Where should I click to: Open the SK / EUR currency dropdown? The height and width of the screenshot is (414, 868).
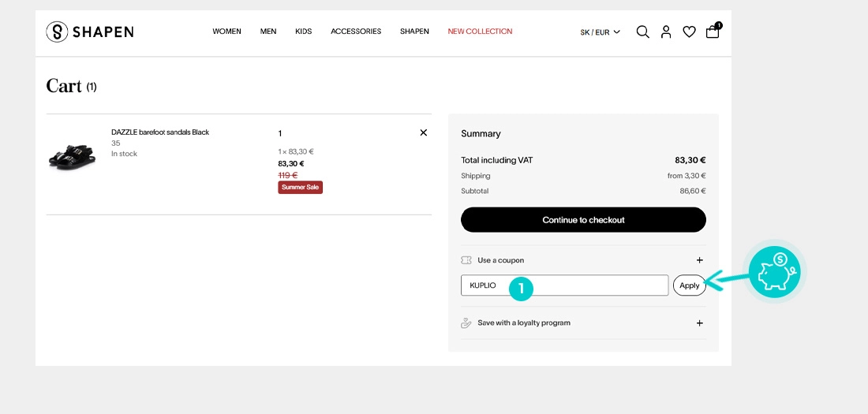(600, 32)
